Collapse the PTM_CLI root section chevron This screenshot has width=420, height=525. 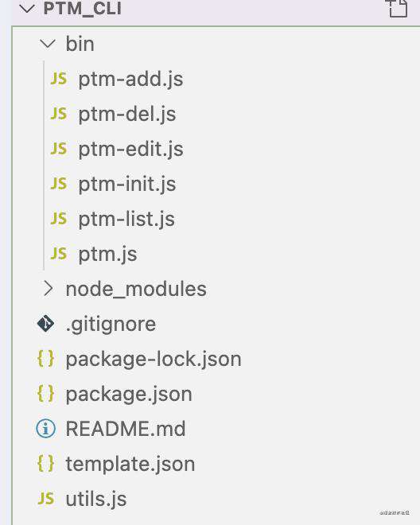click(x=27, y=9)
